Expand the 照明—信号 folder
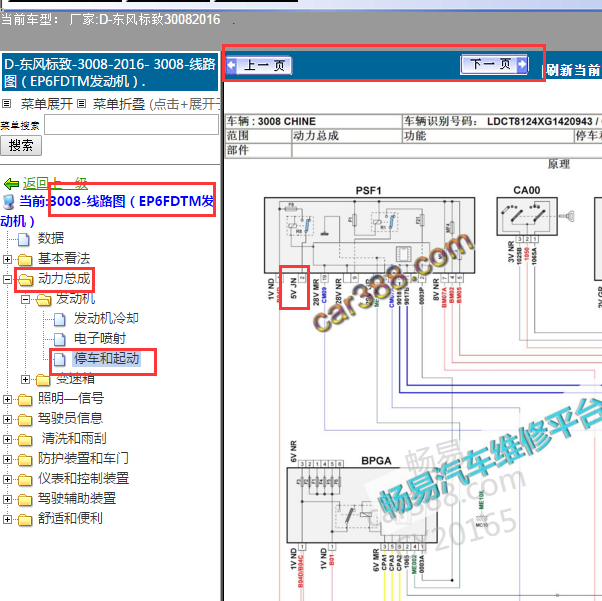The height and width of the screenshot is (601, 602). pyautogui.click(x=7, y=399)
